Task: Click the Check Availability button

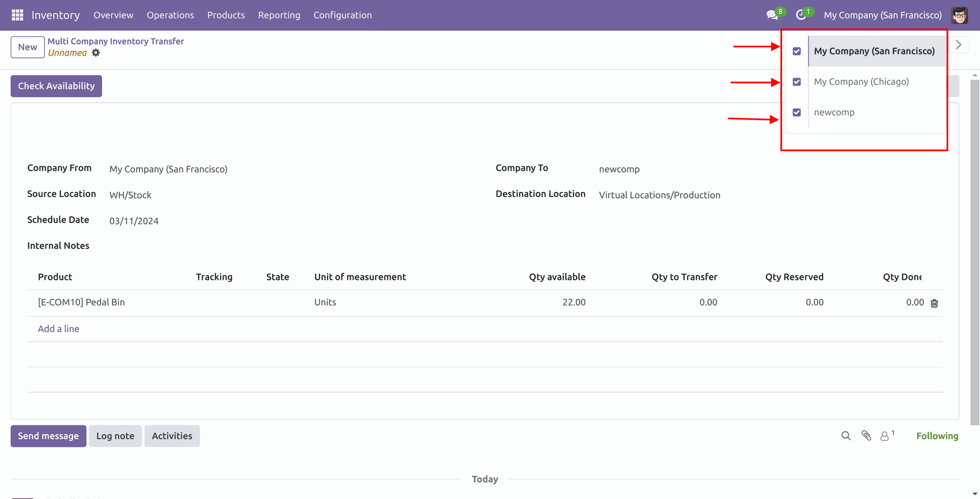Action: (56, 86)
